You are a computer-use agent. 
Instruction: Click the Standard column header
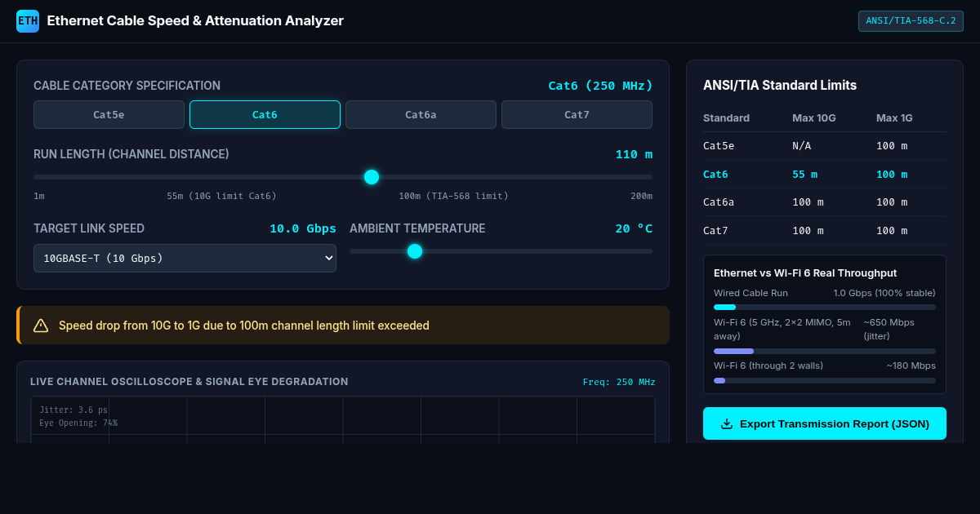[726, 118]
